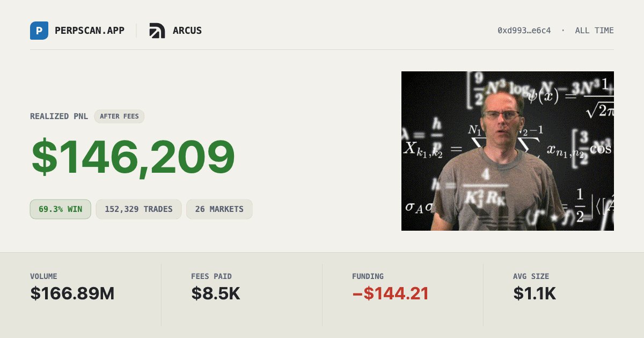Click the Arcus arrow logo icon
Image resolution: width=644 pixels, height=338 pixels.
coord(157,31)
